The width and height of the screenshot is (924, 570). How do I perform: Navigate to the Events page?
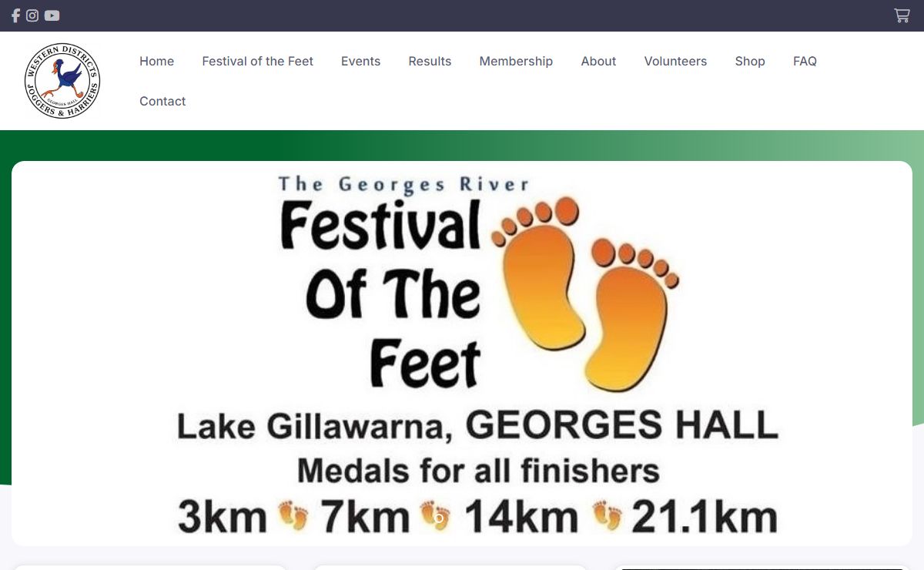(x=361, y=61)
